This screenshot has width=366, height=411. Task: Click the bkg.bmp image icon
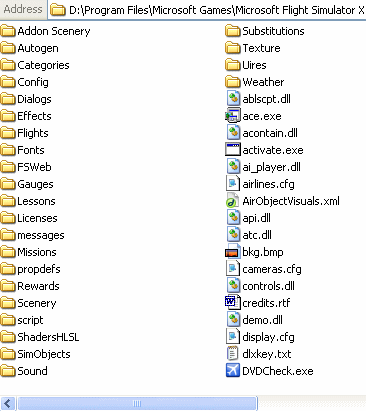tap(233, 252)
